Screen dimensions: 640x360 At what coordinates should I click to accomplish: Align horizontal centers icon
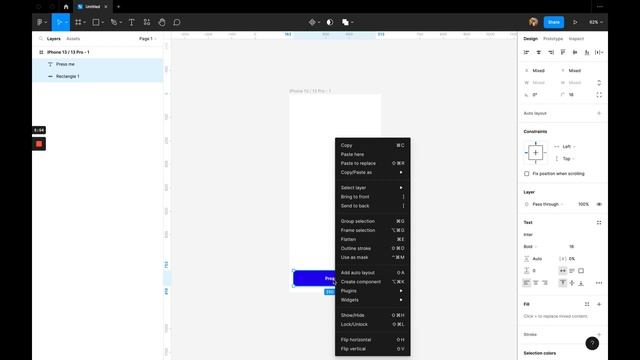point(539,52)
